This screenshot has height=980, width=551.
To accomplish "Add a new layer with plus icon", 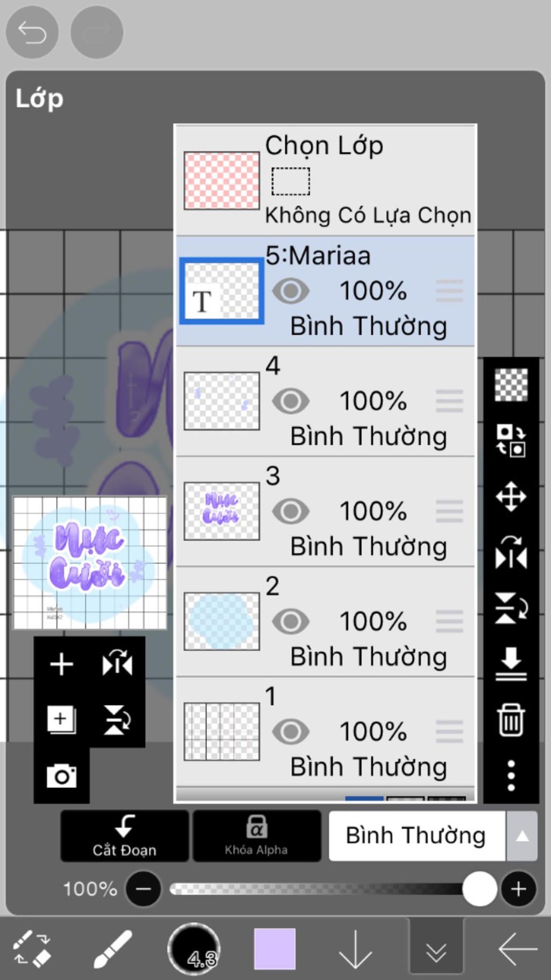I will click(x=61, y=664).
